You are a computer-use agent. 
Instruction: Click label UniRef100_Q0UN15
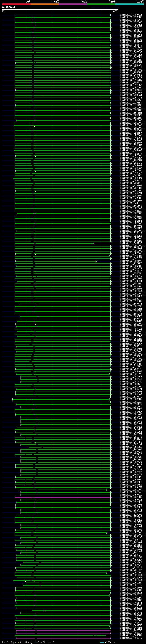pos(131,427)
